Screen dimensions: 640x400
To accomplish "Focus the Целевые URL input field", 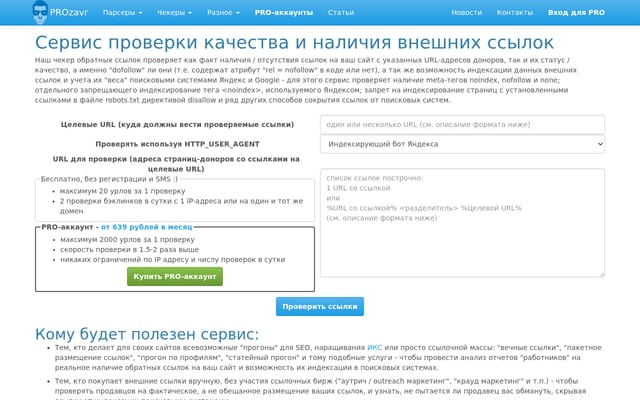I will [x=462, y=124].
